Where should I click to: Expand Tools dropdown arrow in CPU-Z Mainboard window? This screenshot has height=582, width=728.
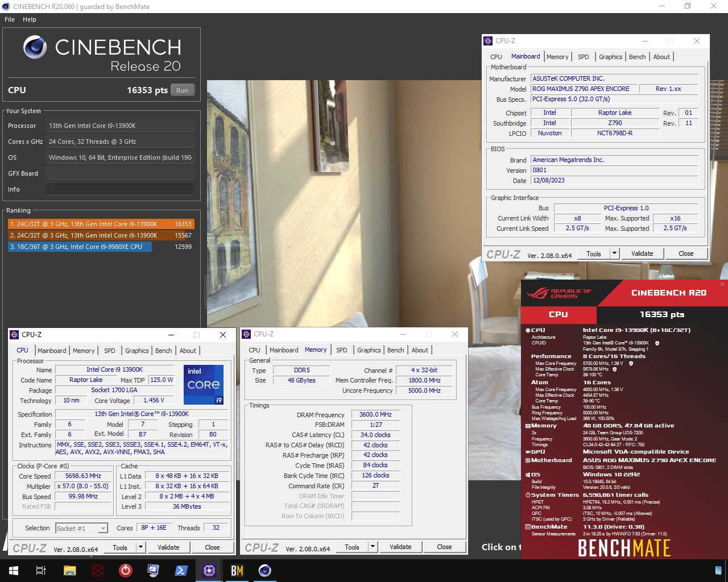pos(614,253)
